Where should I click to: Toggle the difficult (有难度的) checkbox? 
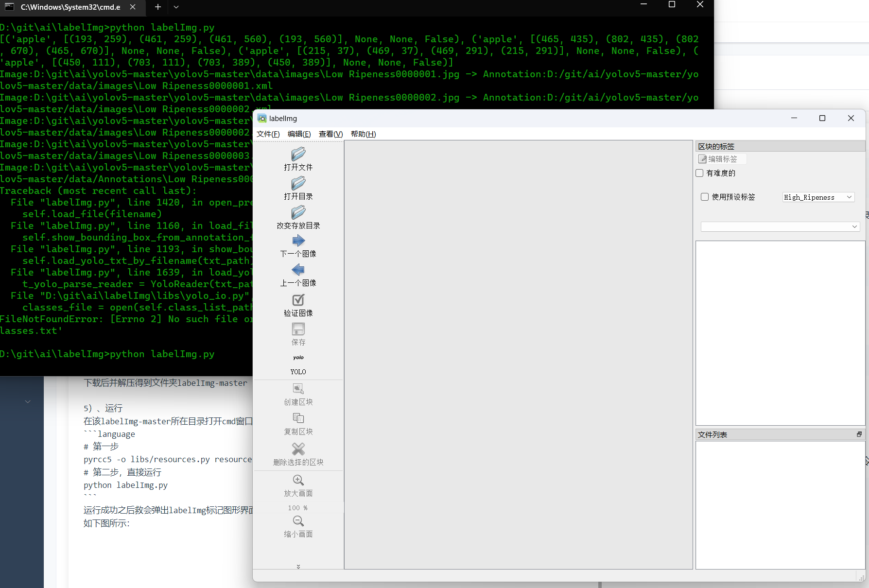pyautogui.click(x=700, y=173)
